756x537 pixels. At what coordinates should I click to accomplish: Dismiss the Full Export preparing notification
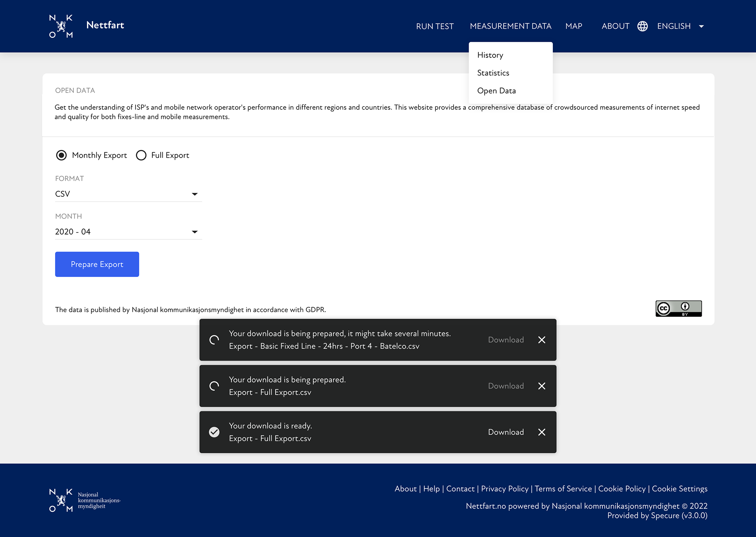pyautogui.click(x=541, y=386)
